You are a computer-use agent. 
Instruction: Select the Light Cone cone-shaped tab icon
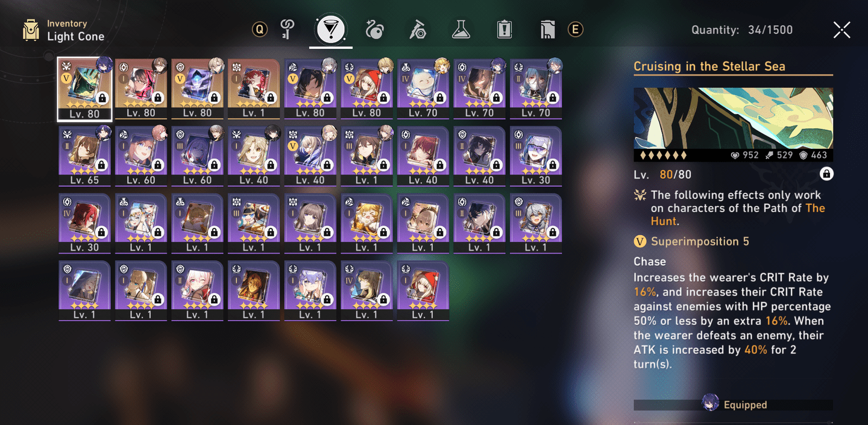coord(331,30)
